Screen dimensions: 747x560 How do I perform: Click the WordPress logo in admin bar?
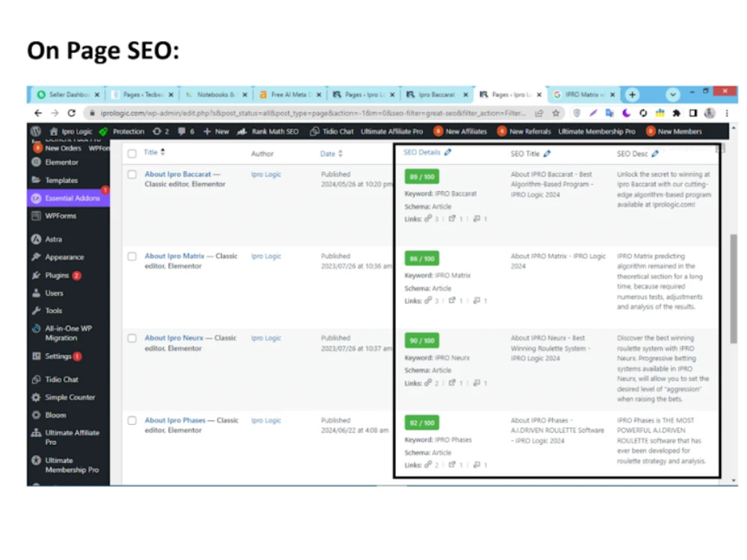coord(36,131)
